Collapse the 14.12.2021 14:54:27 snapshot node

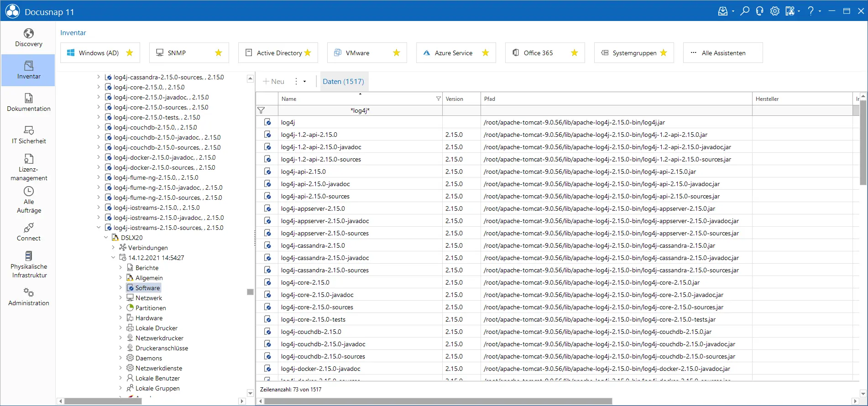tap(113, 258)
